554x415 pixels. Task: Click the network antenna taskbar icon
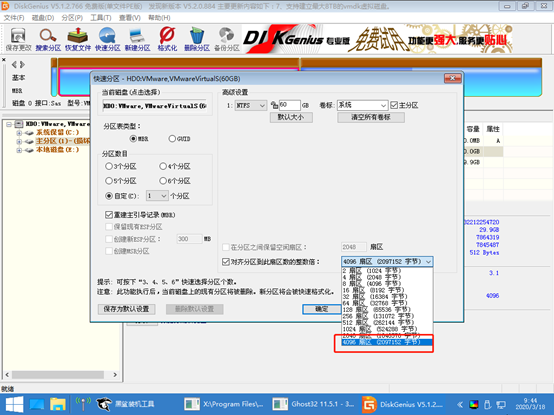(83, 404)
